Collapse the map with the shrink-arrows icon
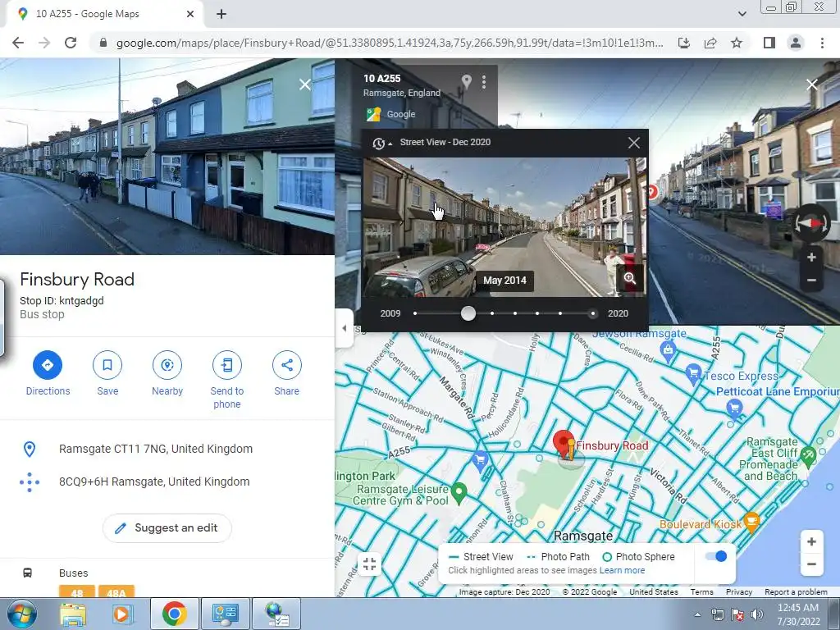 pyautogui.click(x=370, y=564)
